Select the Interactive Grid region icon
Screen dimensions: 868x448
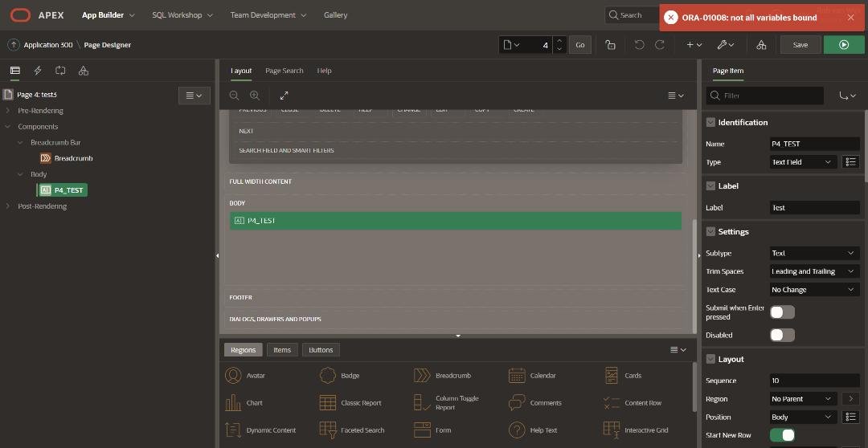(x=611, y=430)
